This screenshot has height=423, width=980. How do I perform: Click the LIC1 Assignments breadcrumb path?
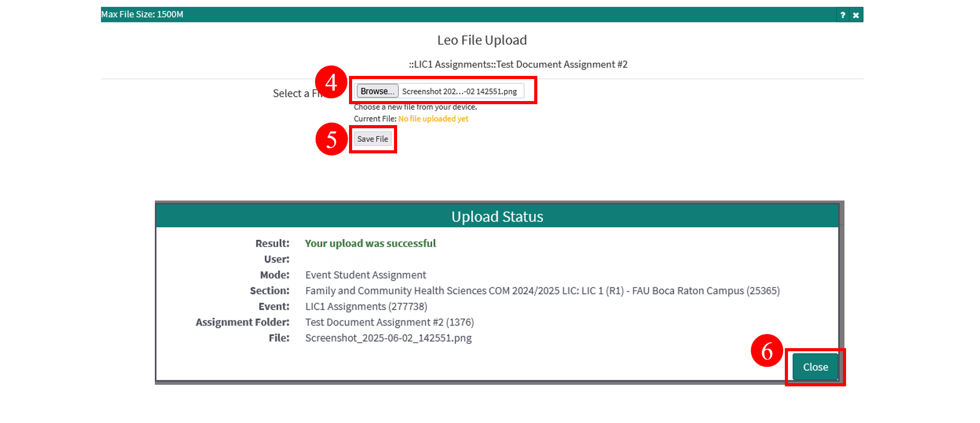click(518, 64)
